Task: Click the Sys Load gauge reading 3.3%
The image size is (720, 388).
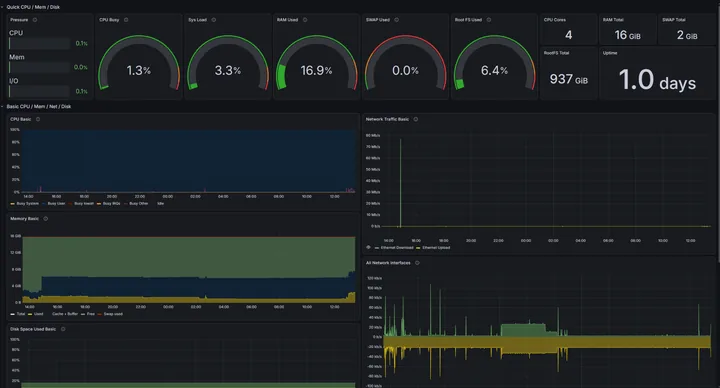Action: click(x=228, y=63)
